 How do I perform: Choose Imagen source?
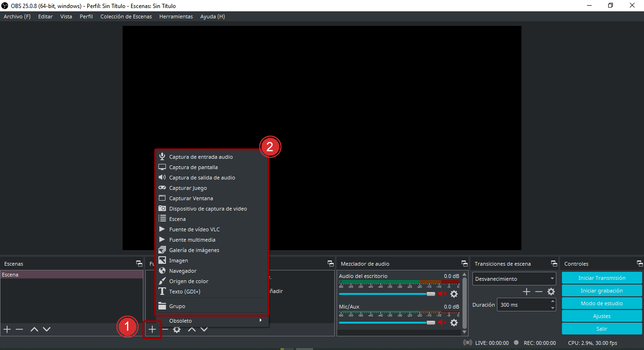point(212,260)
